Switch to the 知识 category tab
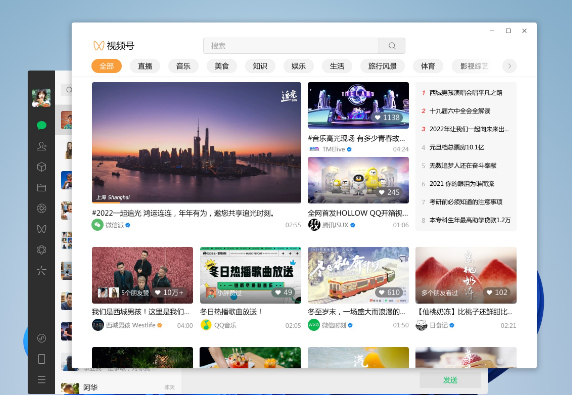 point(260,66)
